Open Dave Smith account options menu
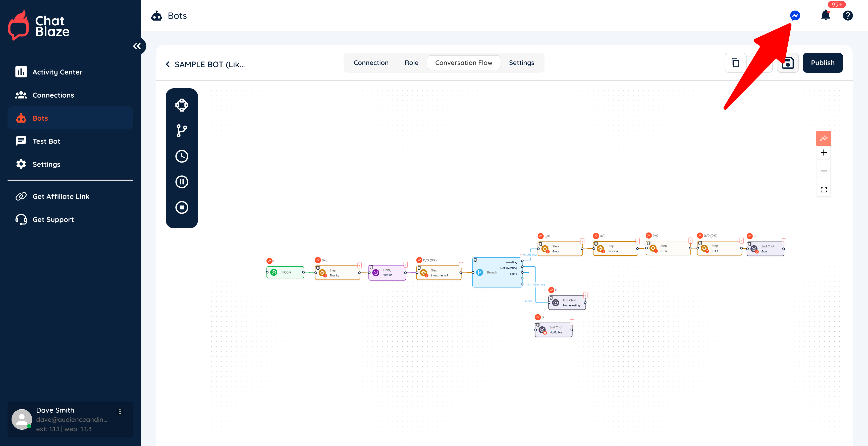The image size is (868, 446). point(120,411)
